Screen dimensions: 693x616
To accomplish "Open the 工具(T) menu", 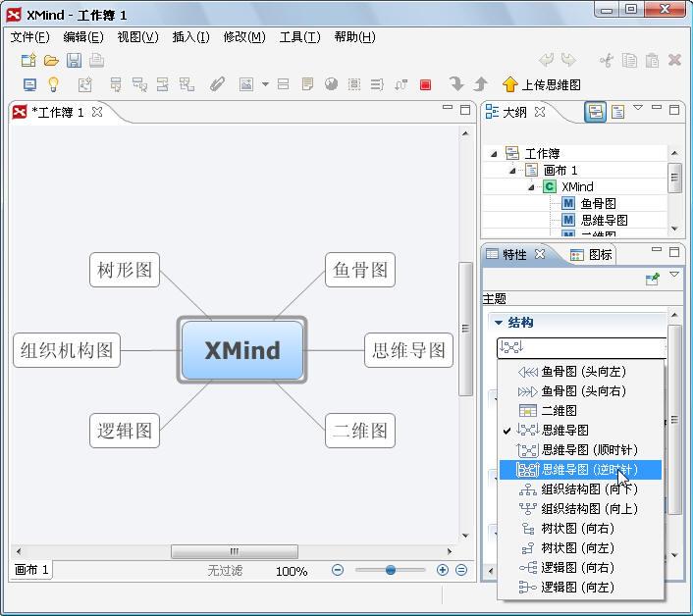I will point(299,37).
